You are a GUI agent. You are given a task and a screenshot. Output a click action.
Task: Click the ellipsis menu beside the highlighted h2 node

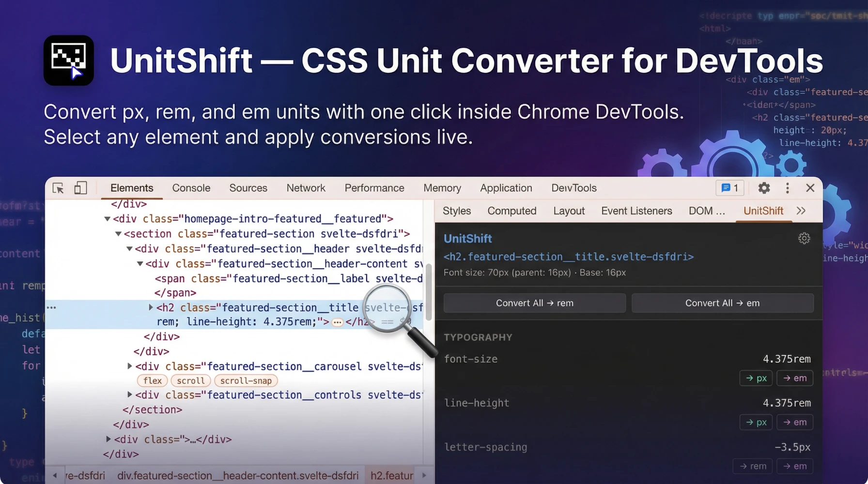pos(337,322)
